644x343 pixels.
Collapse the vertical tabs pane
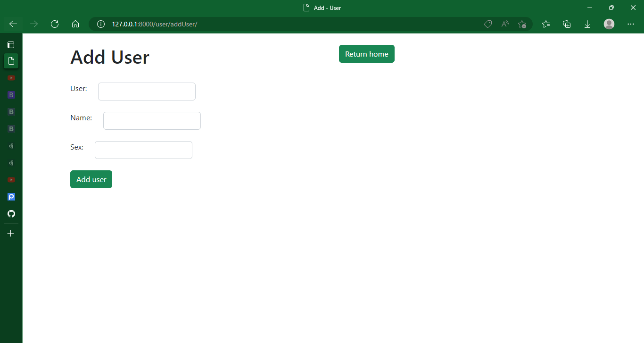(11, 44)
